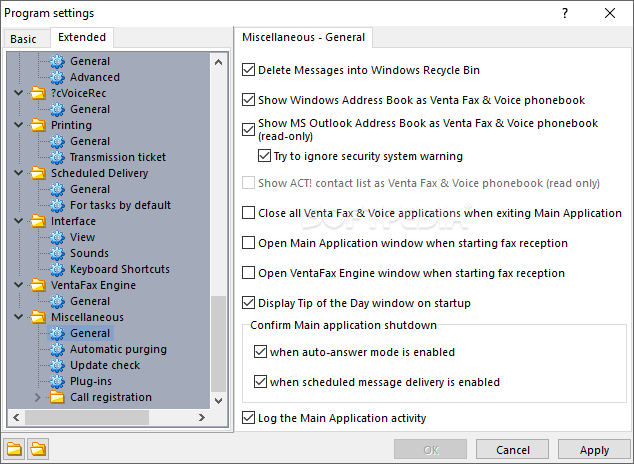This screenshot has width=634, height=464.
Task: Collapse the Miscellaneous tree node
Action: coord(18,316)
